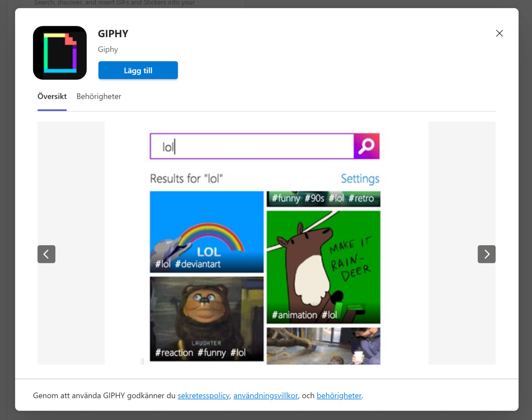Click the magnifier search icon in the preview
Screen dimensions: 532x420
point(366,146)
